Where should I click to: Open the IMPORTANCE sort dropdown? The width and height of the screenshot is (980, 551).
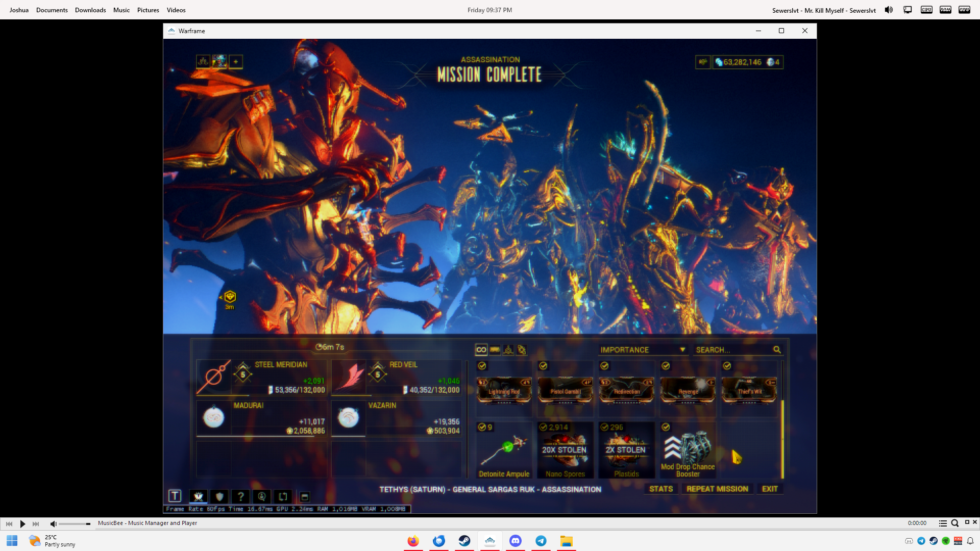coord(643,350)
